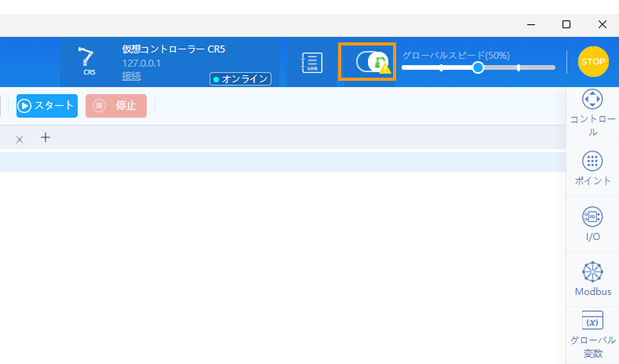
Task: Click the 停止 button
Action: tap(116, 106)
